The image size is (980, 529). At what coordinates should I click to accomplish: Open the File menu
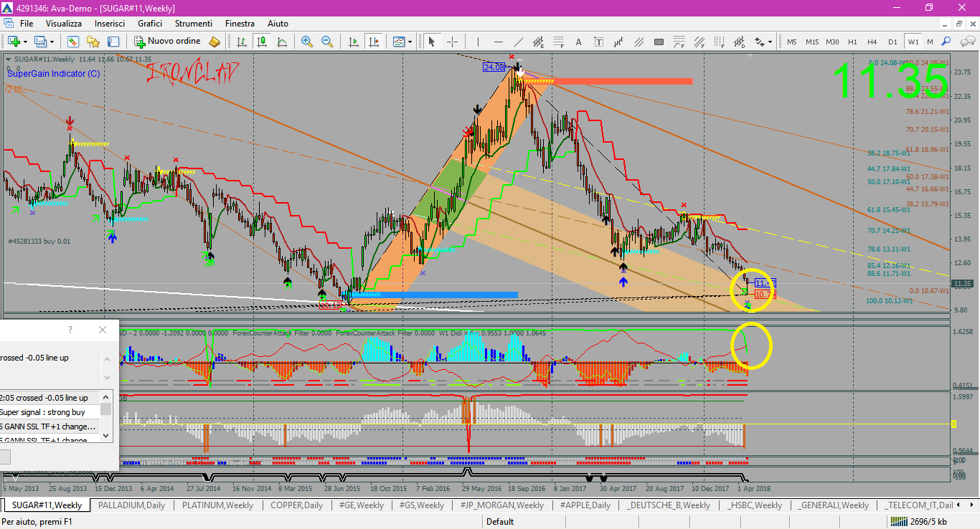(x=27, y=24)
